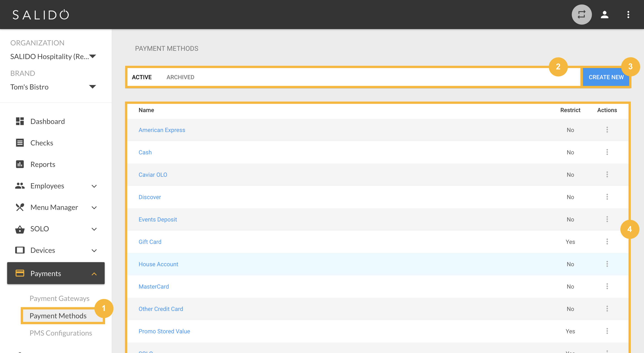The image size is (644, 353).
Task: Click the Restrict value No for American Express
Action: pos(570,130)
